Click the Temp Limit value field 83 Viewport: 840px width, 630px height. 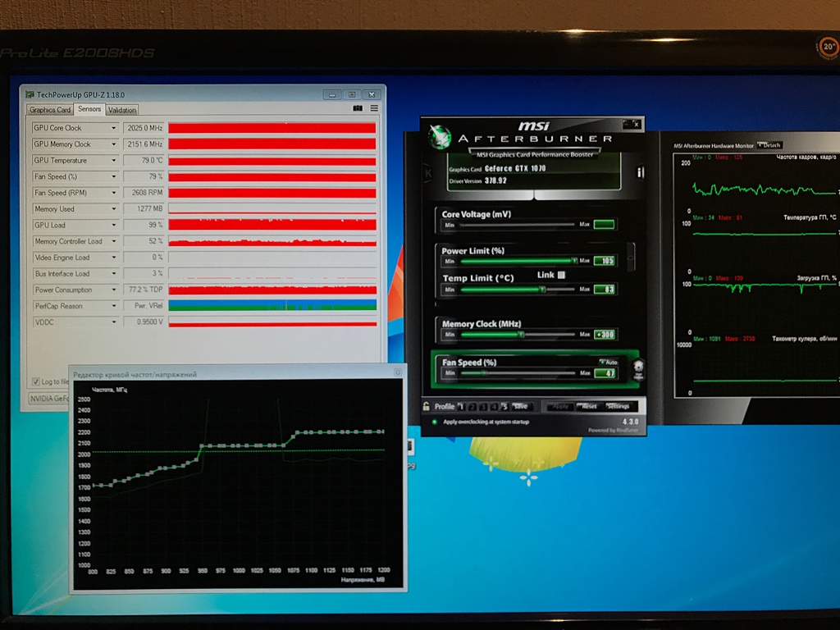[x=605, y=290]
